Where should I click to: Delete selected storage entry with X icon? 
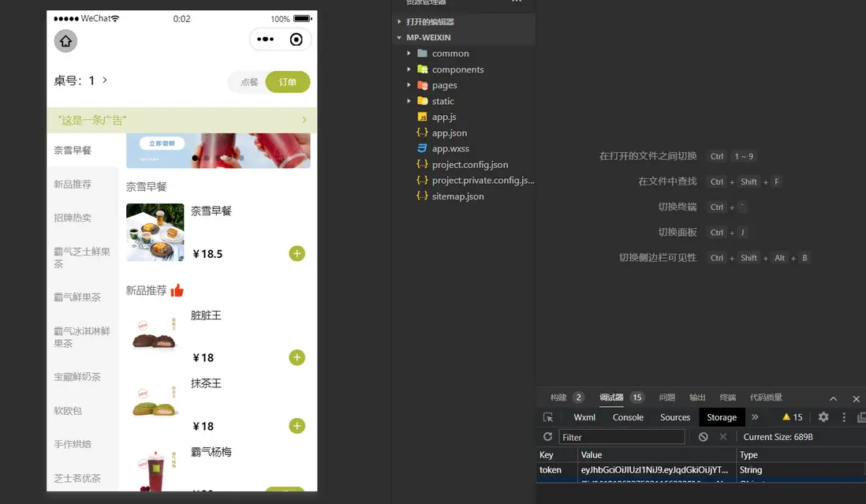pyautogui.click(x=723, y=437)
